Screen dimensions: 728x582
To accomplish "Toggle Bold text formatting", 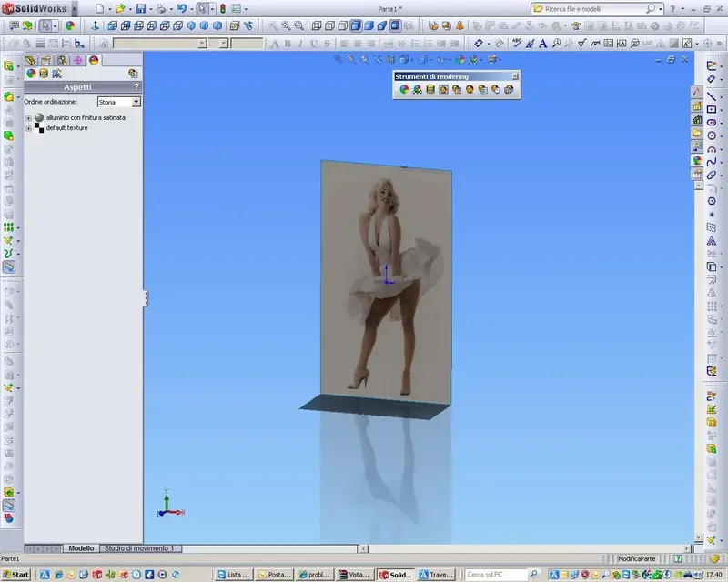I will pos(288,43).
